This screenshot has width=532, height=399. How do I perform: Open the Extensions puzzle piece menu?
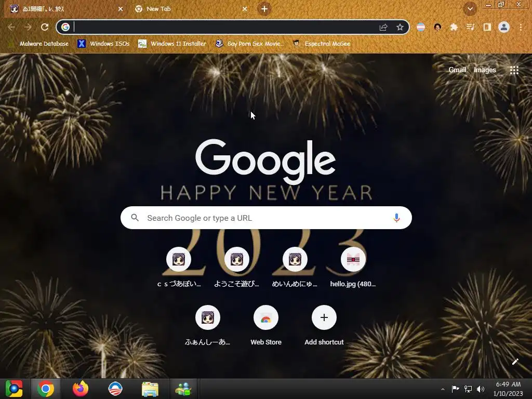pyautogui.click(x=454, y=27)
